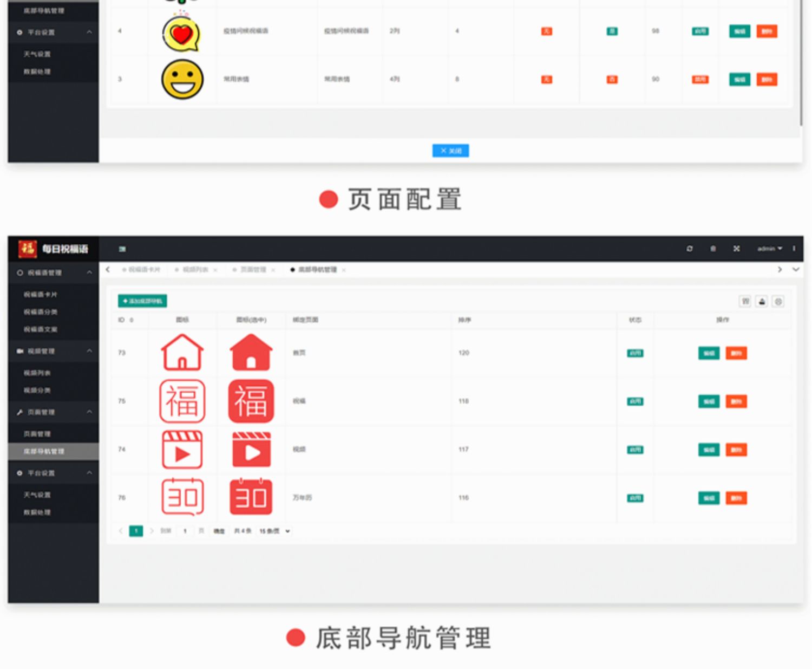
Task: Click the sidebar collapse icon in the header
Action: 122,249
